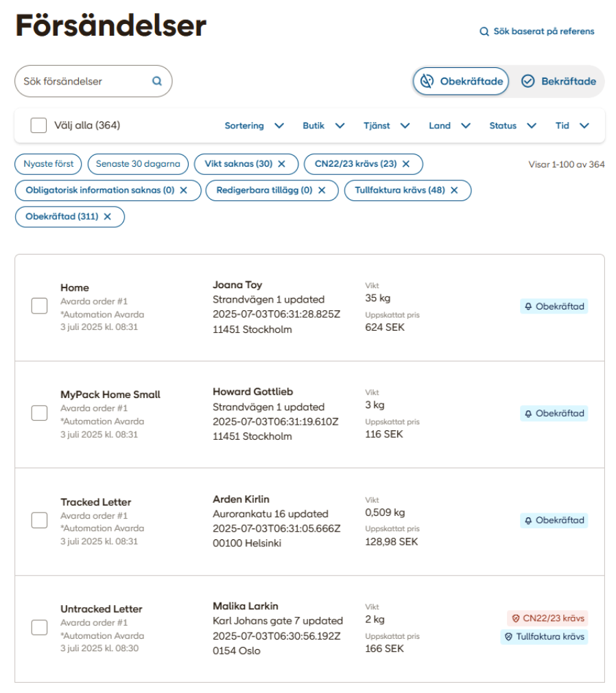Click the CN22/23 krävs red badge
This screenshot has width=616, height=693.
click(x=547, y=618)
